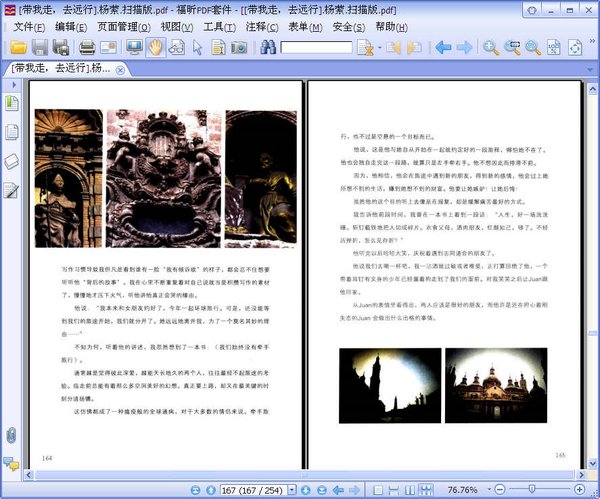Open the 注释 menu

pos(262,26)
